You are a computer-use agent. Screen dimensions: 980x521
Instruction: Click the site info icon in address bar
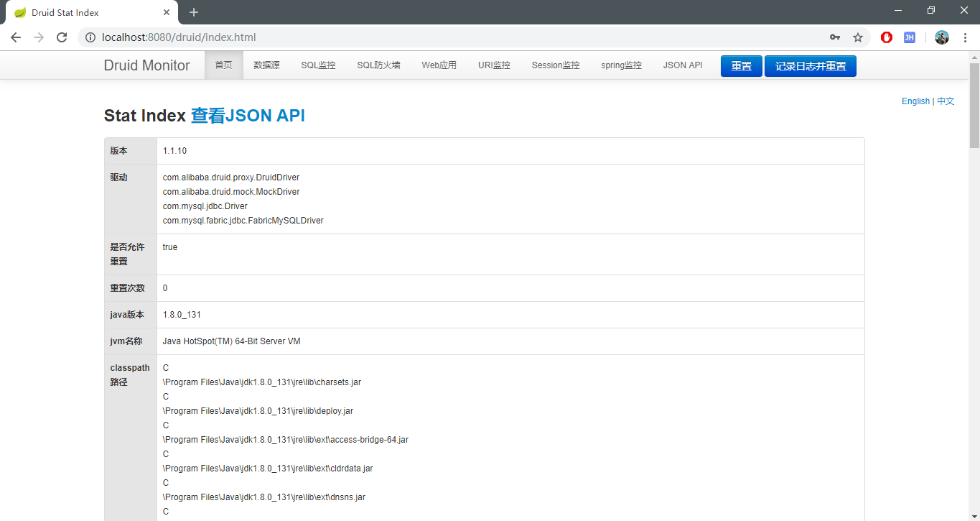click(x=90, y=37)
